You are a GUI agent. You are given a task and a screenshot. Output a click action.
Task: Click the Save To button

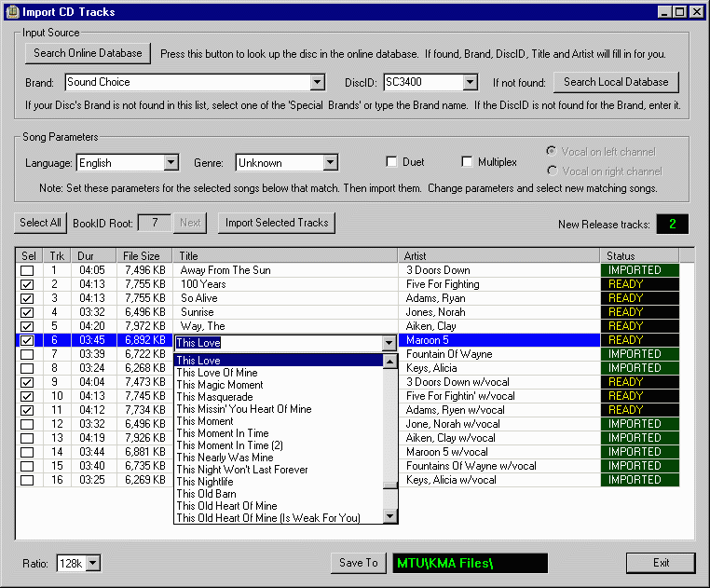pyautogui.click(x=358, y=563)
